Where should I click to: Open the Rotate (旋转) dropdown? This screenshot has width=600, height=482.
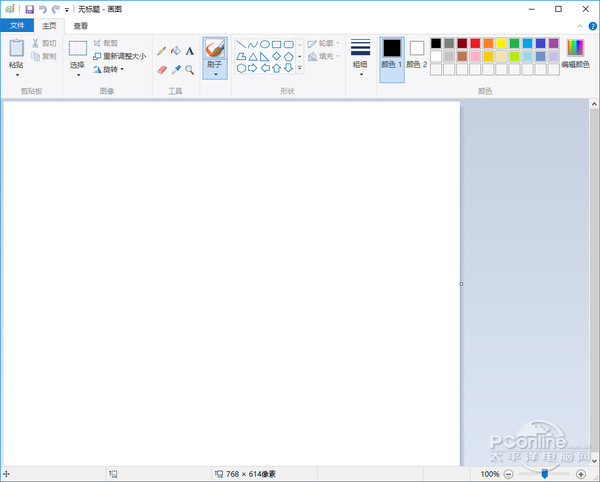click(109, 69)
